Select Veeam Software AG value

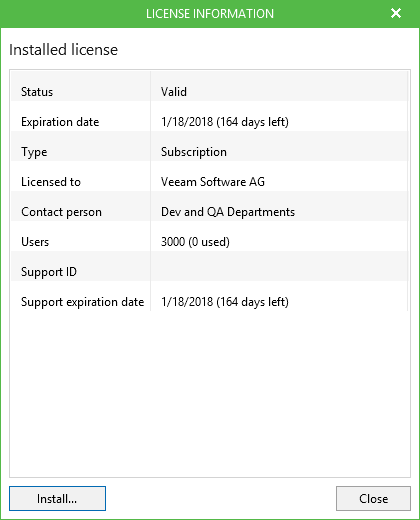[x=213, y=182]
